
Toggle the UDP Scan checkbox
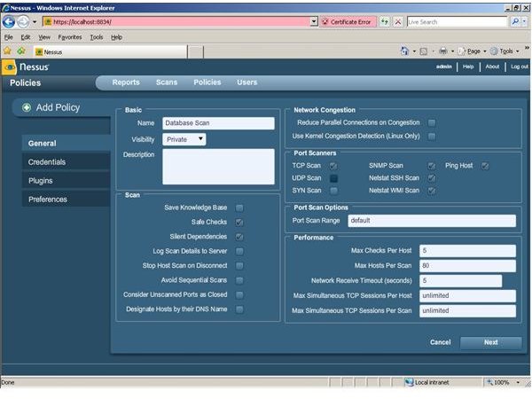(333, 178)
